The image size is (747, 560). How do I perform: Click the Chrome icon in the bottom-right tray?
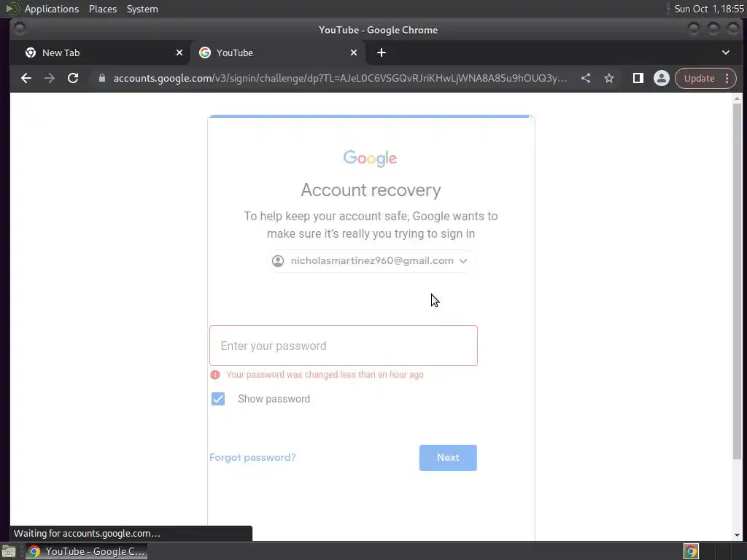(x=691, y=551)
